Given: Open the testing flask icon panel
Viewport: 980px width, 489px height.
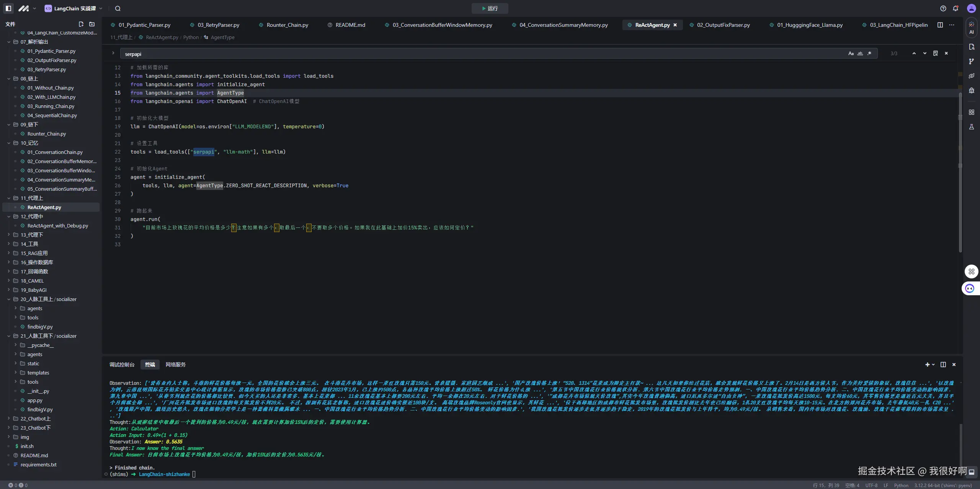Looking at the screenshot, I should pyautogui.click(x=971, y=127).
